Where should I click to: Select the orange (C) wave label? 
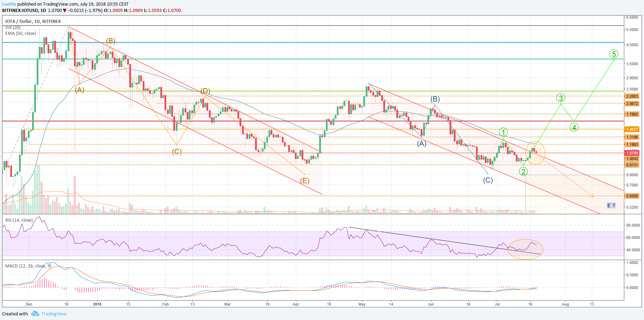pos(177,152)
